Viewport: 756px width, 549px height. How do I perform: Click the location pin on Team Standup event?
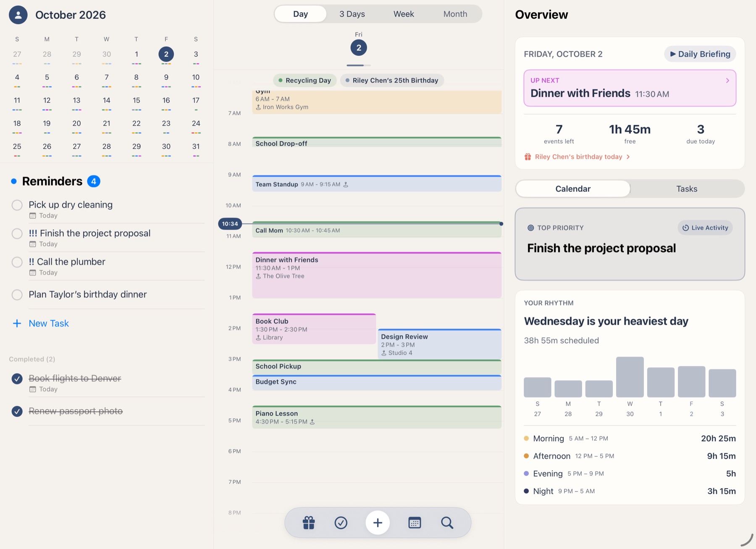(x=346, y=184)
